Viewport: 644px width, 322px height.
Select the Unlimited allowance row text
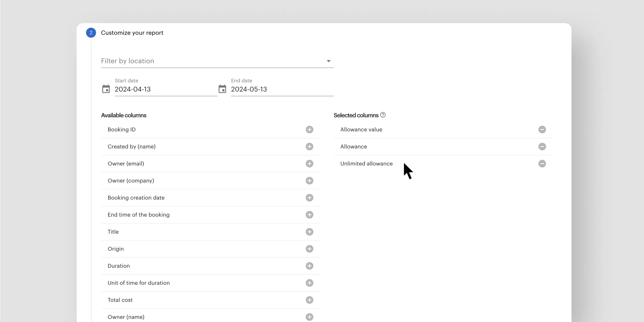click(367, 164)
